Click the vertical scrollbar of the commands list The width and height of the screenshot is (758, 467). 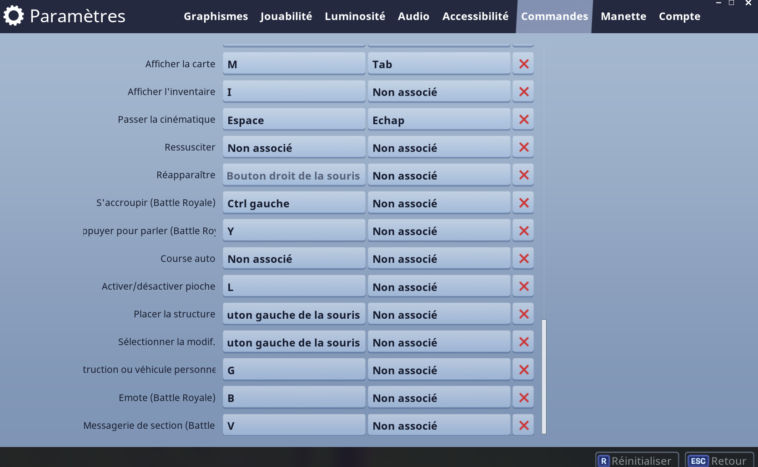(544, 376)
